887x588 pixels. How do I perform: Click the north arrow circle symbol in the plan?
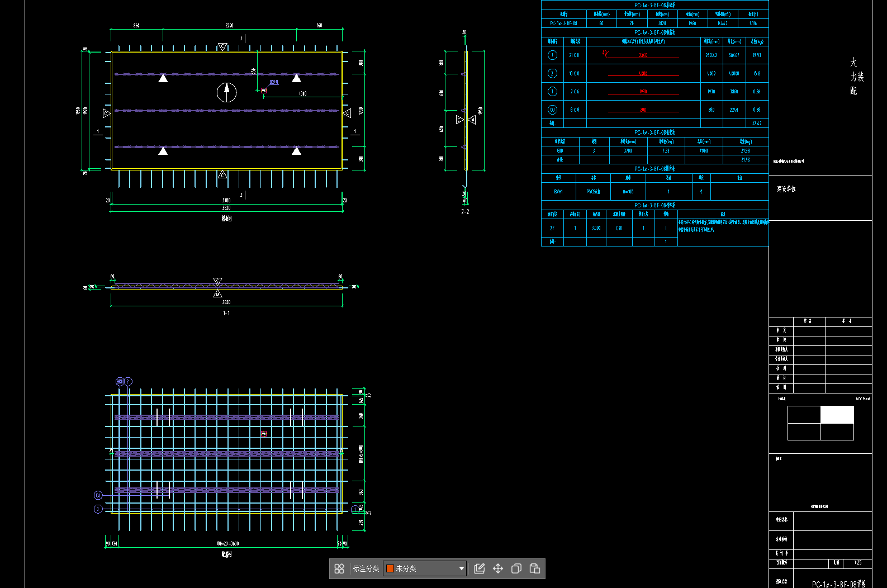tap(226, 92)
